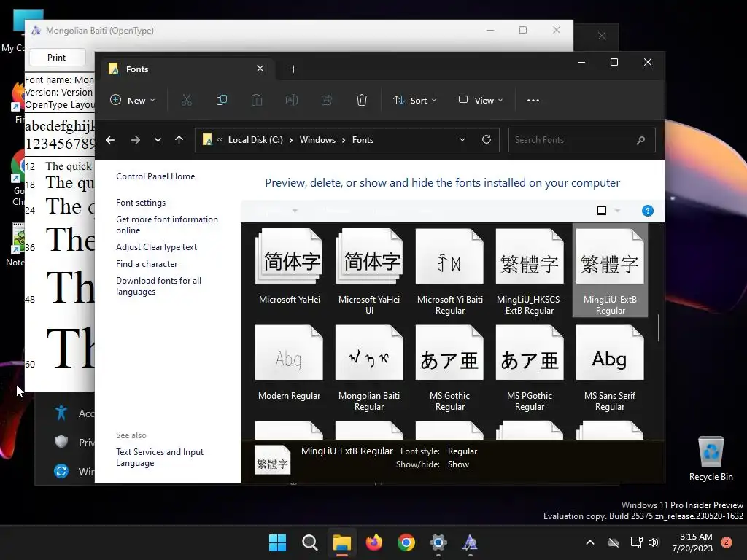The height and width of the screenshot is (560, 747).
Task: Open Adjust ClearType text
Action: 156,246
